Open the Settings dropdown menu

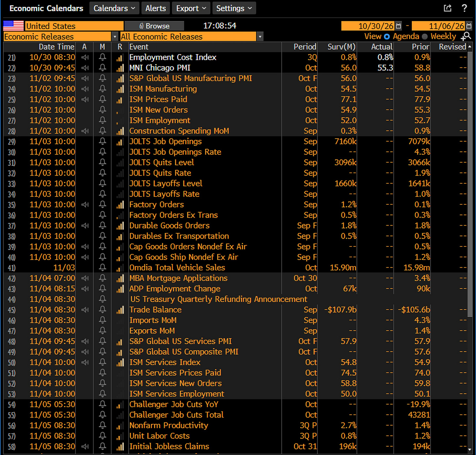[234, 8]
